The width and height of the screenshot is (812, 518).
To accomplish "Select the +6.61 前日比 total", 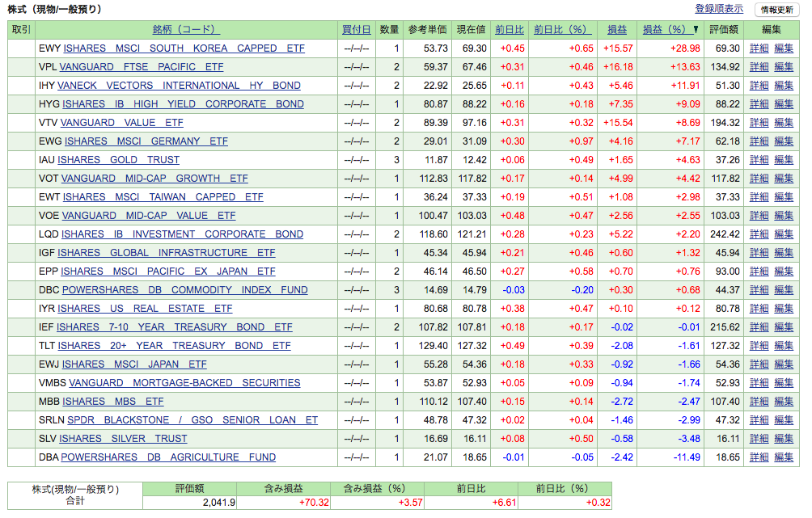I will click(505, 503).
